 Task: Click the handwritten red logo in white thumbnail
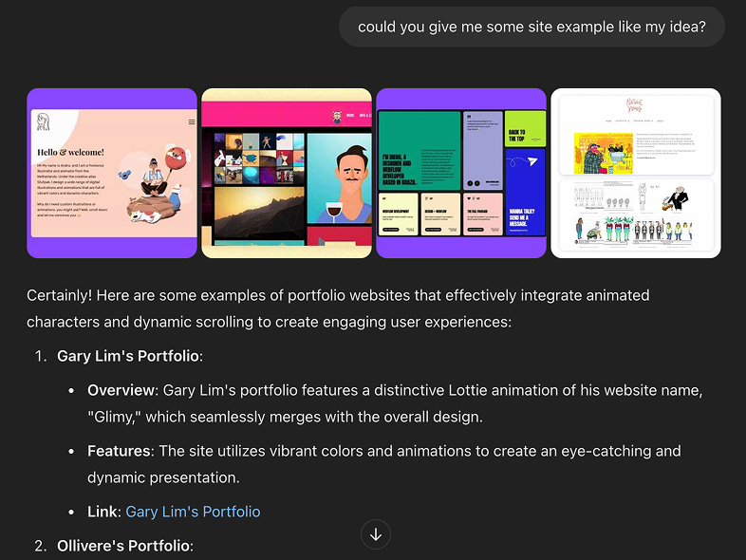[635, 103]
